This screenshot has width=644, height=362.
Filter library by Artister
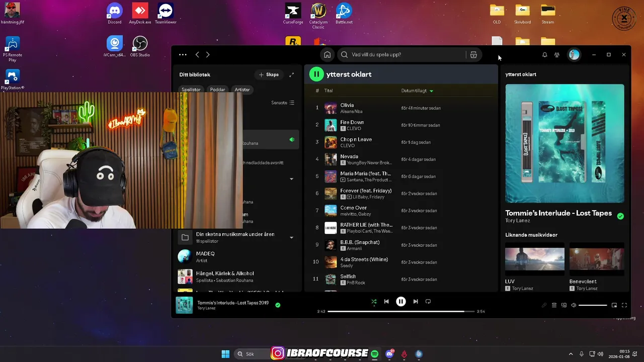click(242, 89)
